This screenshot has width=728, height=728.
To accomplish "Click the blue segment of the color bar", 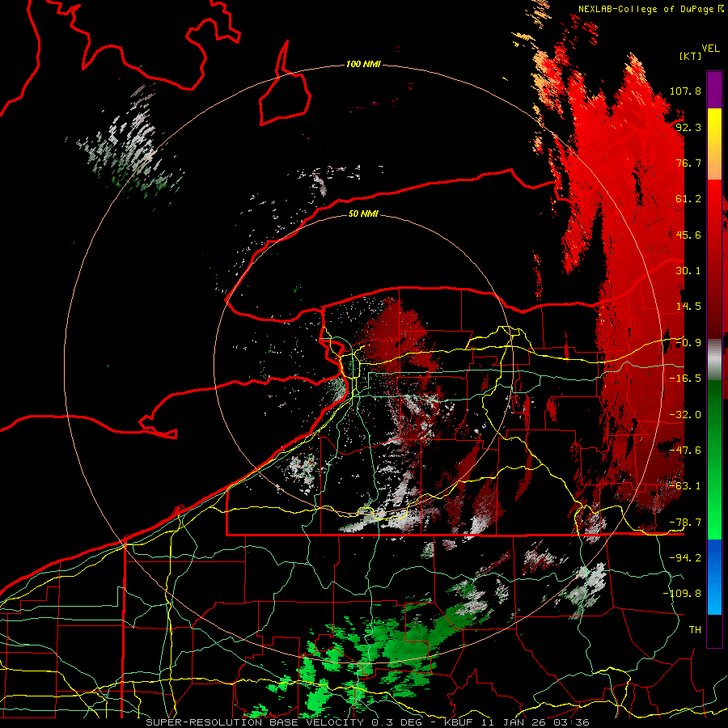I will 714,577.
